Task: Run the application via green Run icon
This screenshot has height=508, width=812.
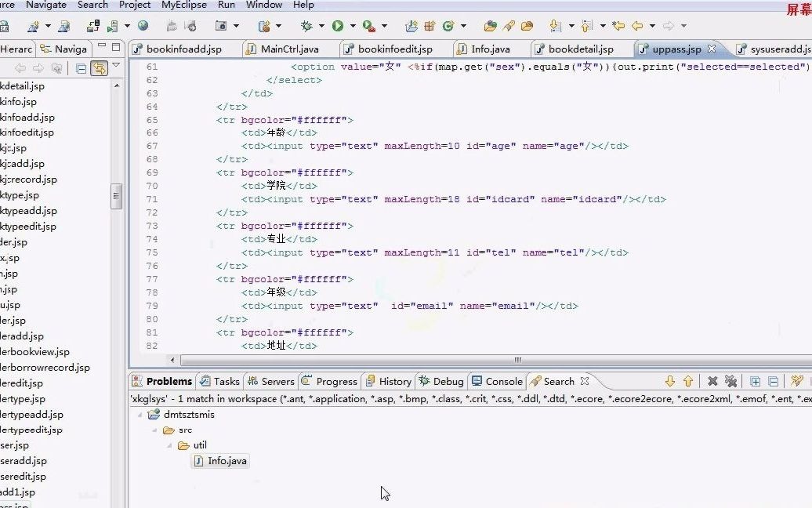Action: click(337, 24)
